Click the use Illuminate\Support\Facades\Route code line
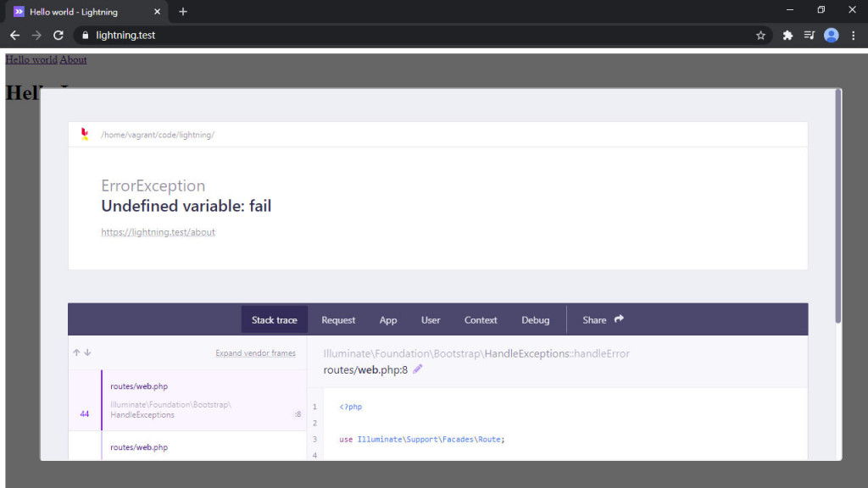Viewport: 868px width, 488px height. pyautogui.click(x=422, y=440)
